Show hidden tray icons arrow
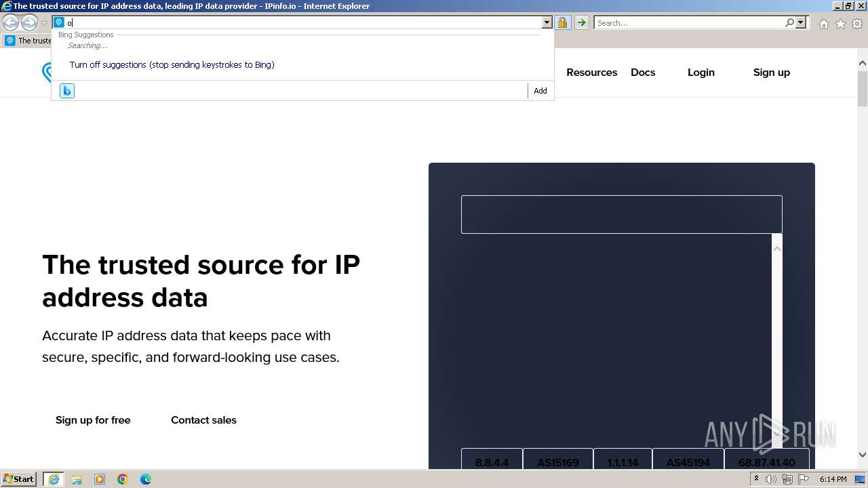 point(756,479)
